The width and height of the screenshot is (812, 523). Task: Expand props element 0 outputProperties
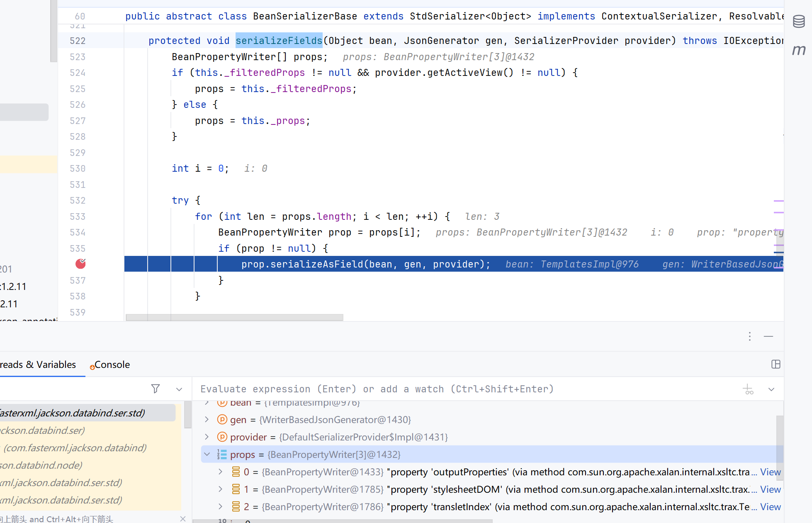point(221,472)
